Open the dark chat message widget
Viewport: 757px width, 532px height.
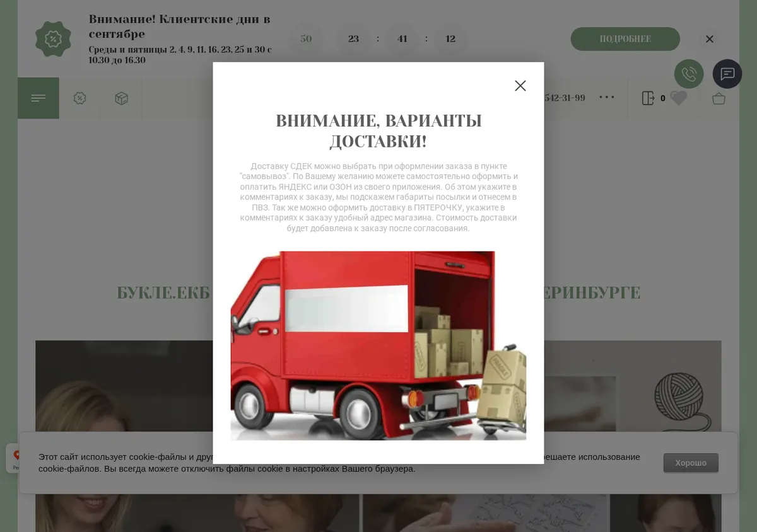(x=727, y=74)
